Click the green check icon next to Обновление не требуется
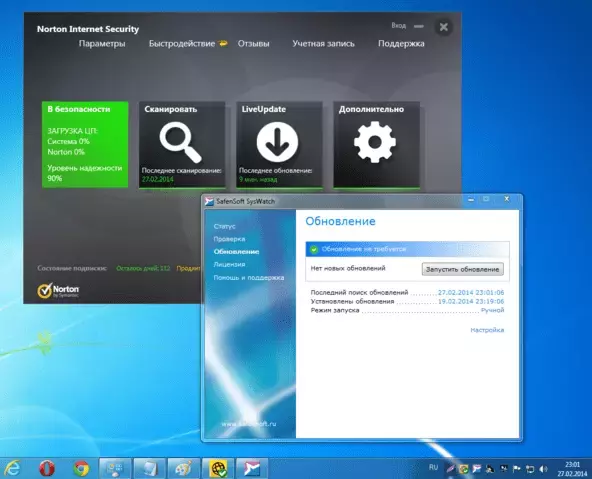 click(314, 250)
